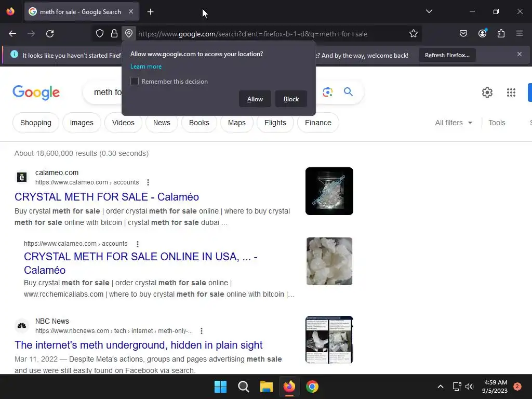Open the network status tray icon
532x399 pixels.
[x=457, y=387]
